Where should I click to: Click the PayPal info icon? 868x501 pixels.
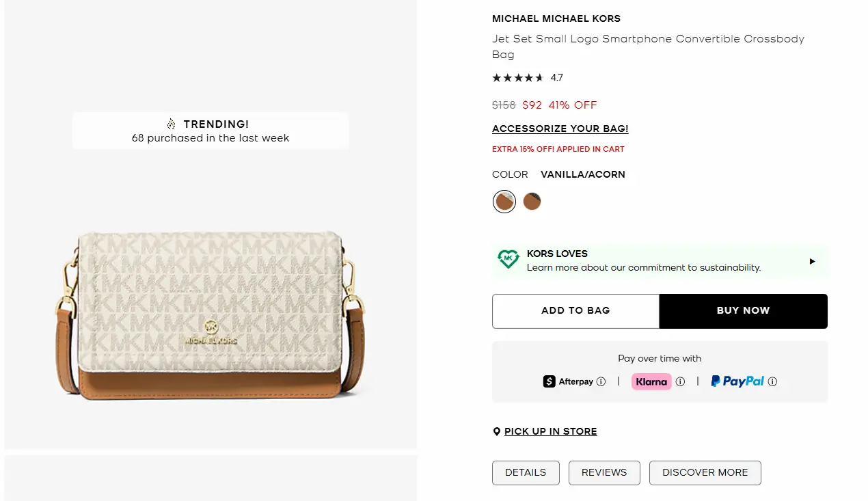(773, 381)
